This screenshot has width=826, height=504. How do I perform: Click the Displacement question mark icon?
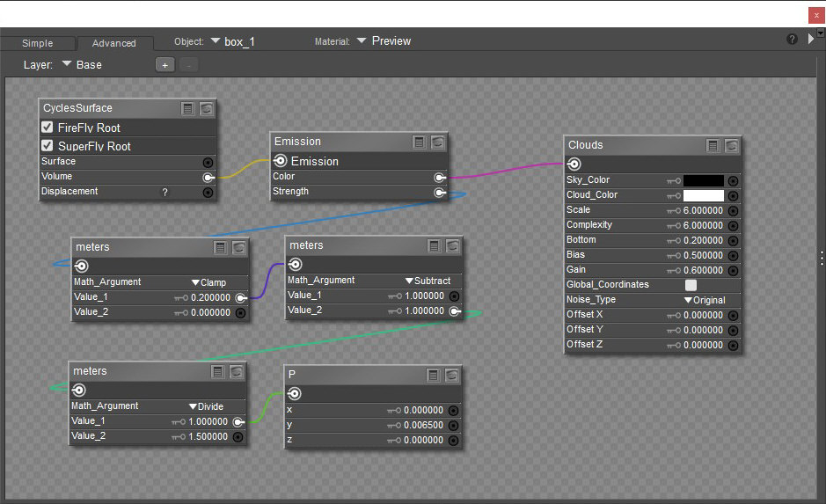pyautogui.click(x=164, y=192)
